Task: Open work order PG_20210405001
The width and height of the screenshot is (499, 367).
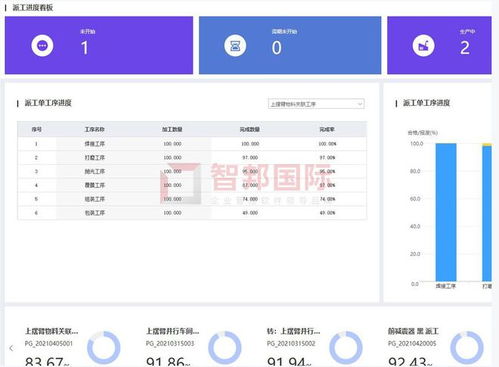Action: [x=48, y=343]
